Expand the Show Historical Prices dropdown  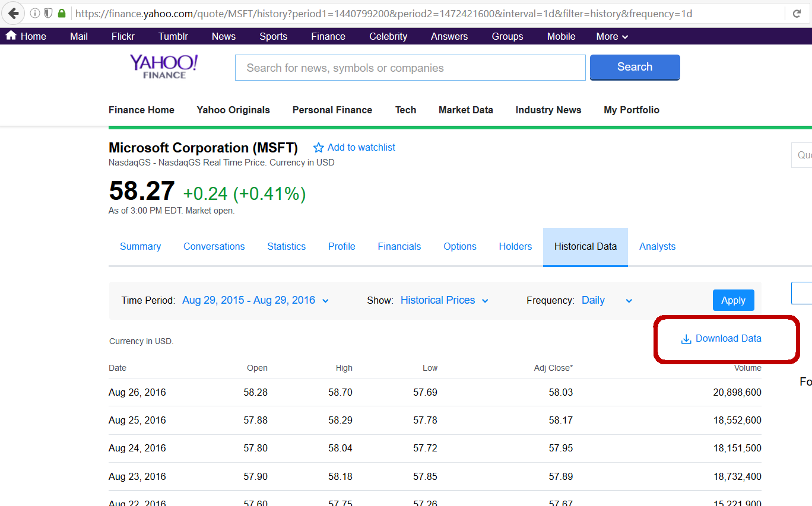pyautogui.click(x=444, y=300)
